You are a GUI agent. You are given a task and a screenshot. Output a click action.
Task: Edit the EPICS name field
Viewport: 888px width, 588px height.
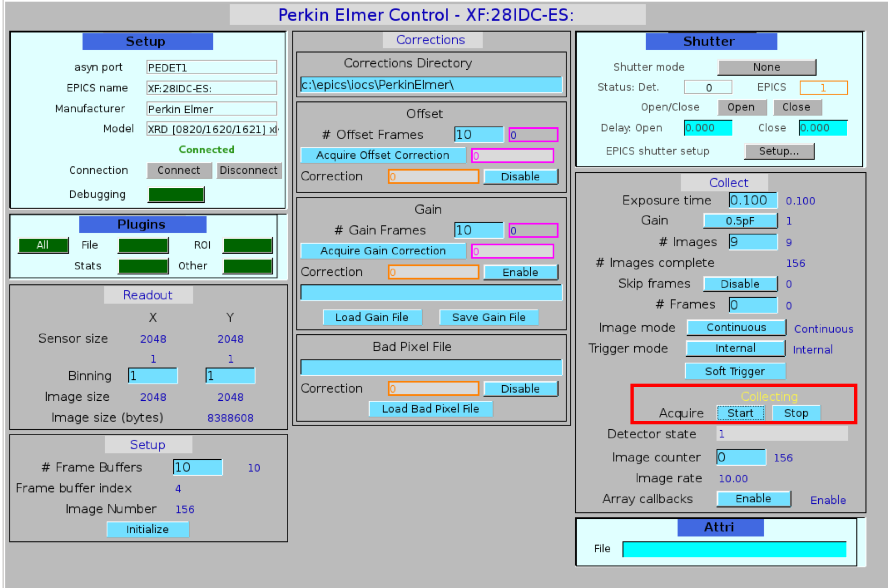212,88
